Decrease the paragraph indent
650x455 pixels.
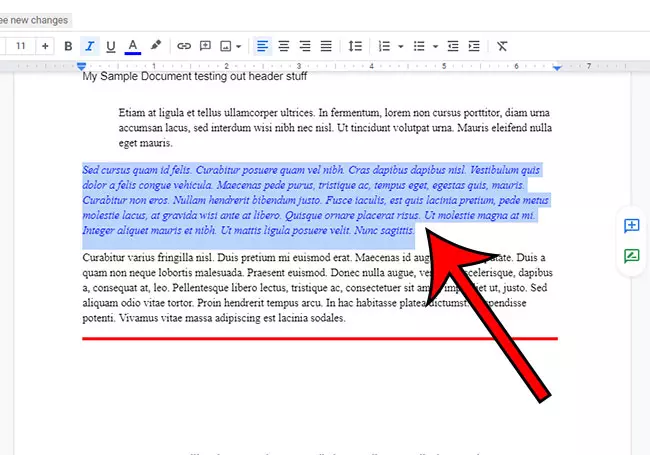(453, 46)
